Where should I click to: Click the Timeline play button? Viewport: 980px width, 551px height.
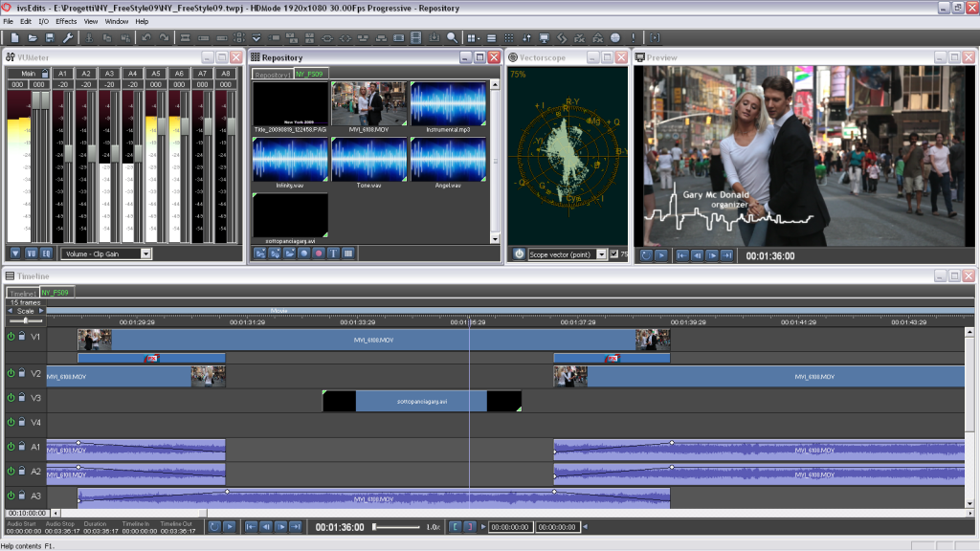(x=230, y=527)
